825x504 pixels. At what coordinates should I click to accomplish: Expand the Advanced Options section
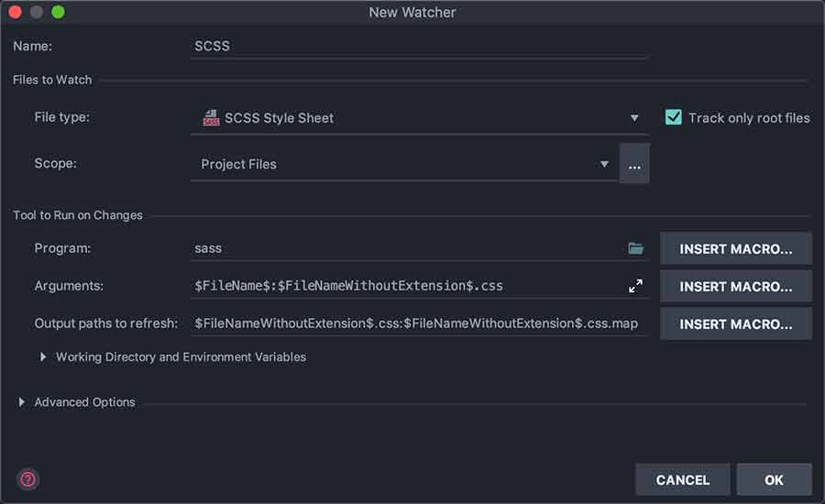point(21,402)
